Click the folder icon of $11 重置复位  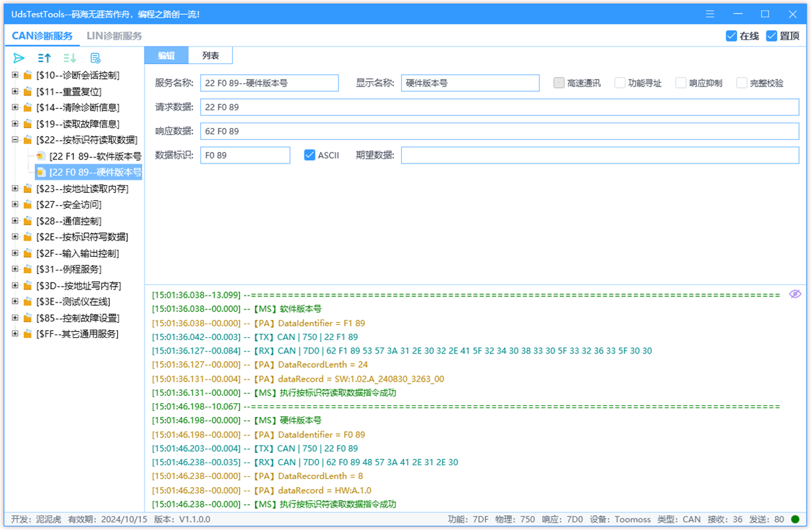coord(28,92)
